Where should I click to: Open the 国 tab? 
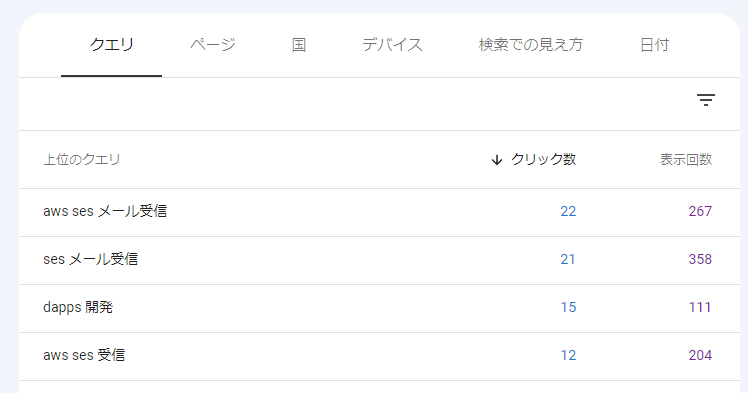point(299,45)
